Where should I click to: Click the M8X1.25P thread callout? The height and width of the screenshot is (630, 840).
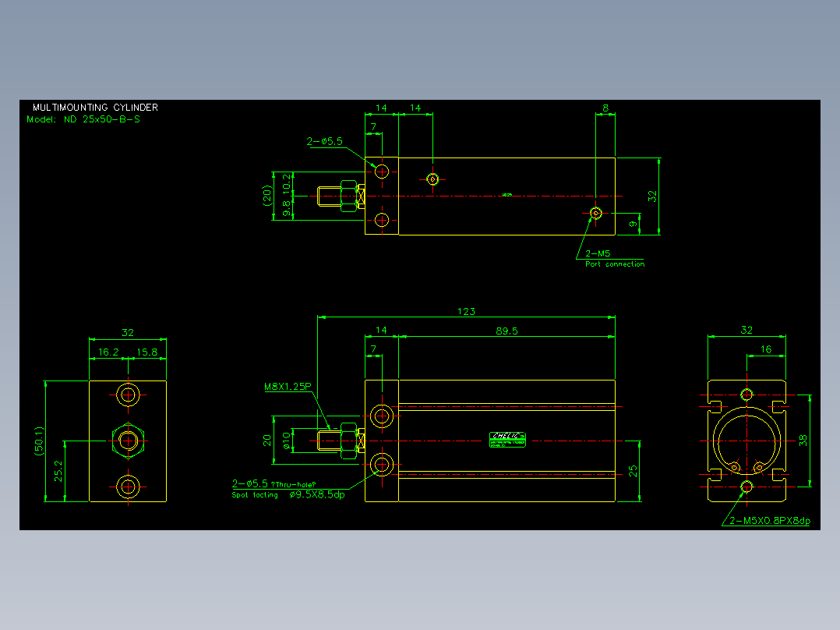pyautogui.click(x=288, y=387)
